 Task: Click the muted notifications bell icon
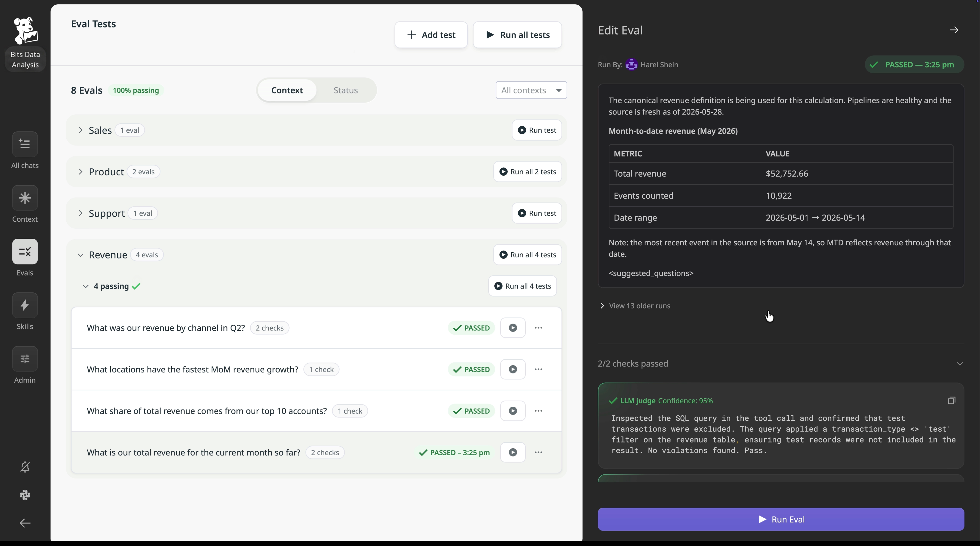pos(25,467)
